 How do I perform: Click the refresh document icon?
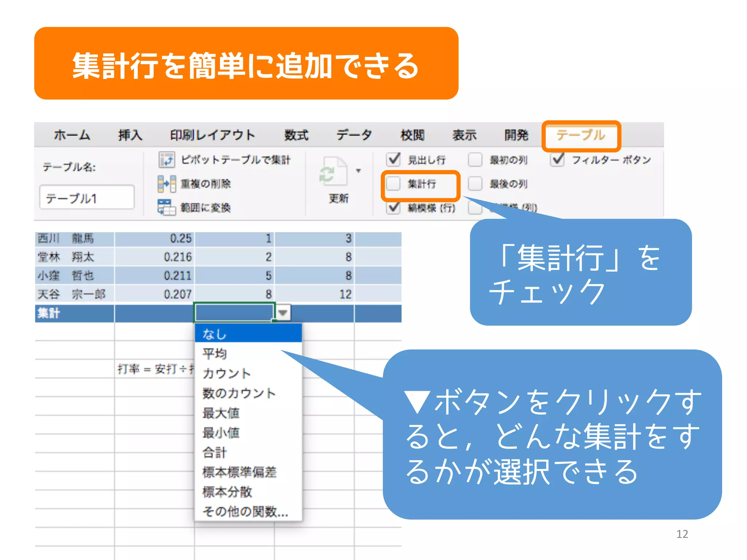[333, 171]
